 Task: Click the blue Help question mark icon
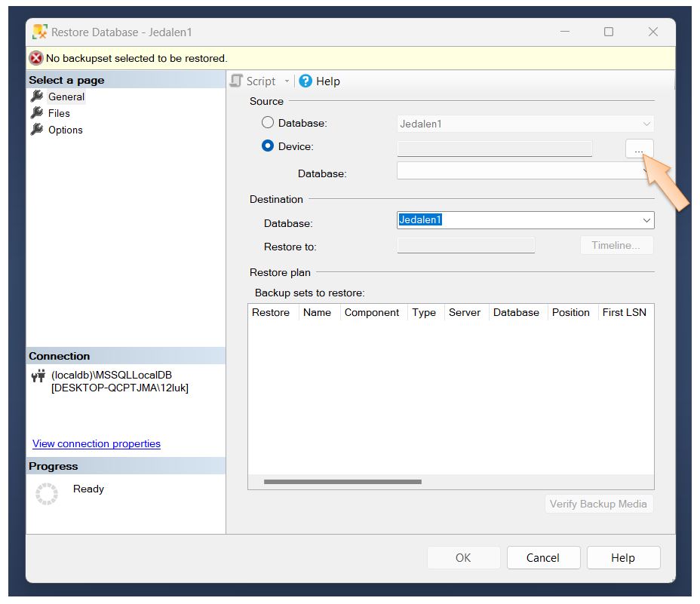coord(305,81)
